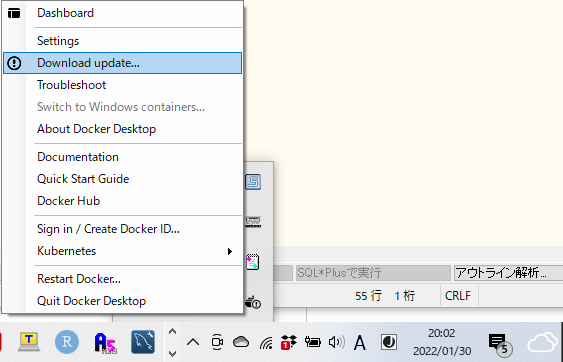Click the Kubernetes submenu arrow
The height and width of the screenshot is (362, 563).
[x=230, y=251]
